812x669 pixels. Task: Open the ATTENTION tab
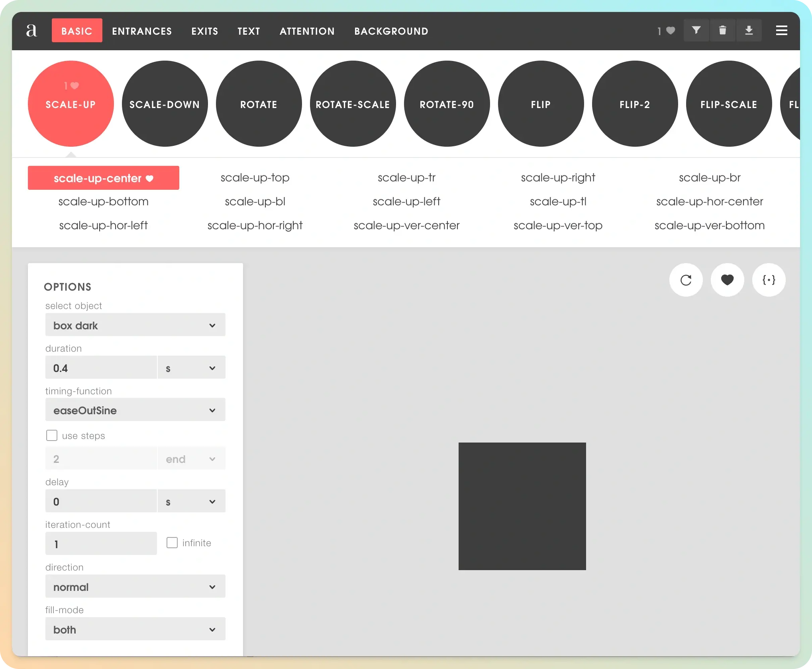pos(307,31)
